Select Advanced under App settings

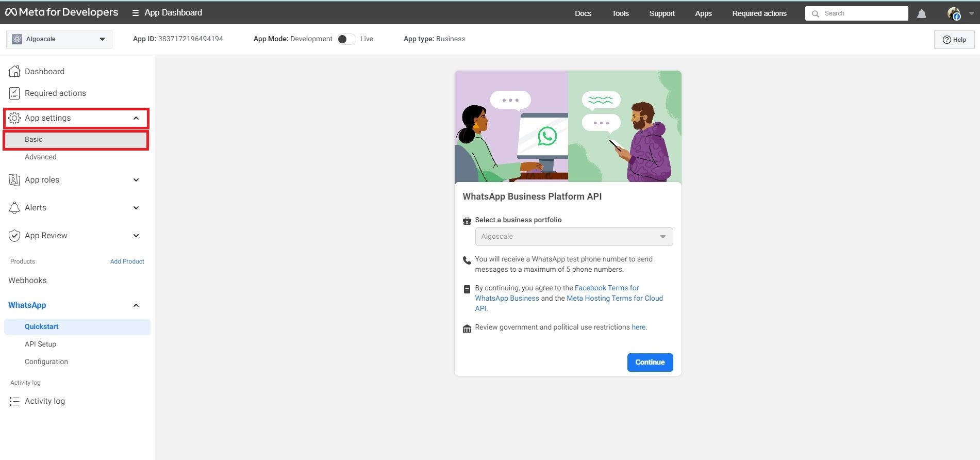click(x=41, y=157)
